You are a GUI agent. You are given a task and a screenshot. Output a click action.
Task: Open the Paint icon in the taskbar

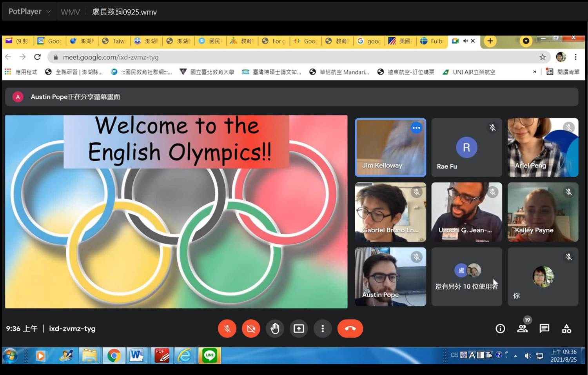(x=65, y=356)
